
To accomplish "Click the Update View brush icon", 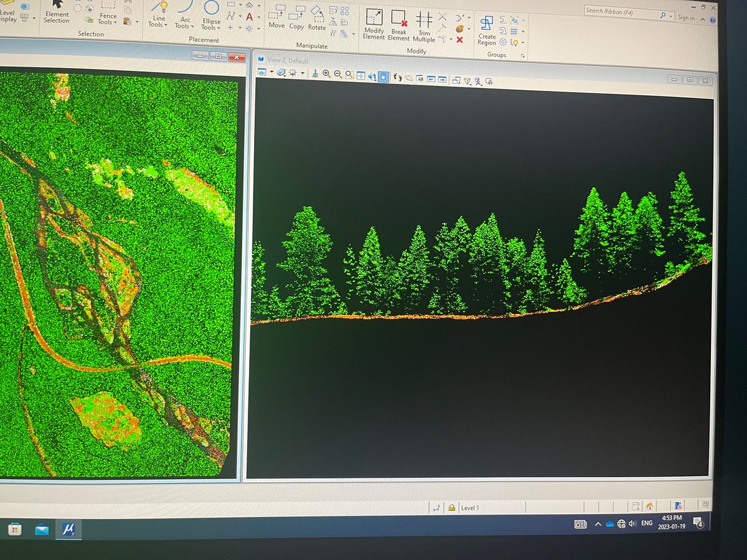I will tap(316, 73).
